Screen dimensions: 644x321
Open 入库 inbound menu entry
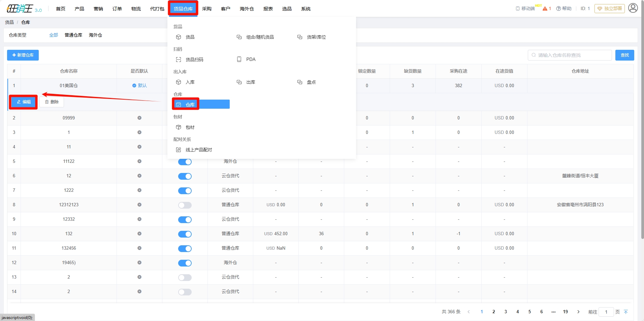(x=190, y=82)
